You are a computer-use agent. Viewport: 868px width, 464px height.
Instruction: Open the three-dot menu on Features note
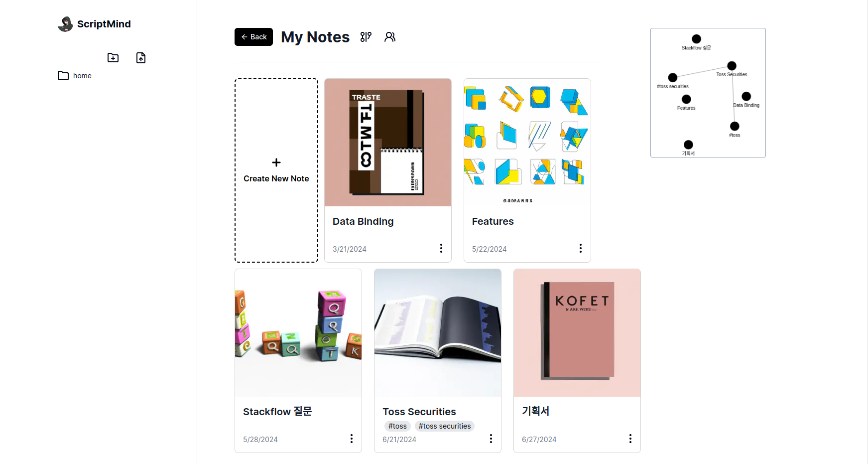(x=581, y=248)
